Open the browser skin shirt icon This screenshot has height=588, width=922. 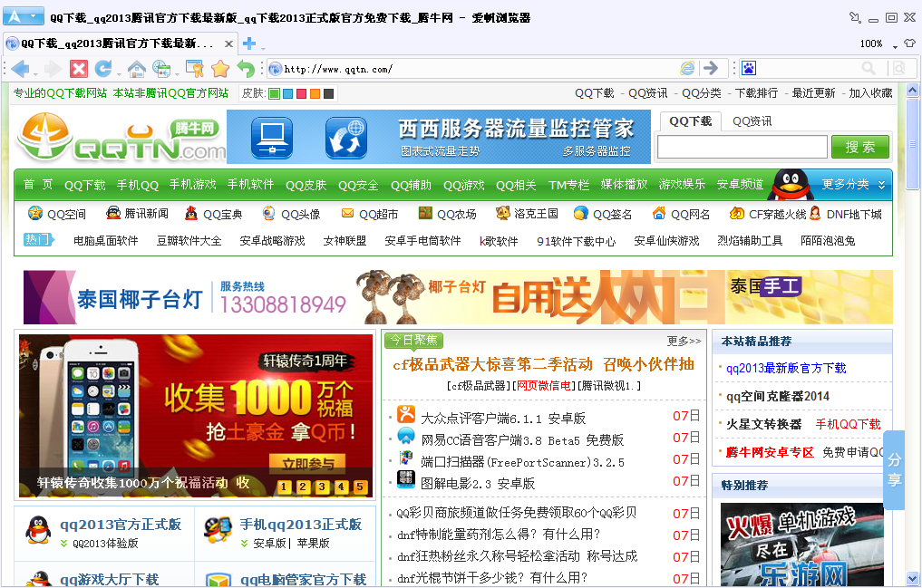pyautogui.click(x=910, y=43)
